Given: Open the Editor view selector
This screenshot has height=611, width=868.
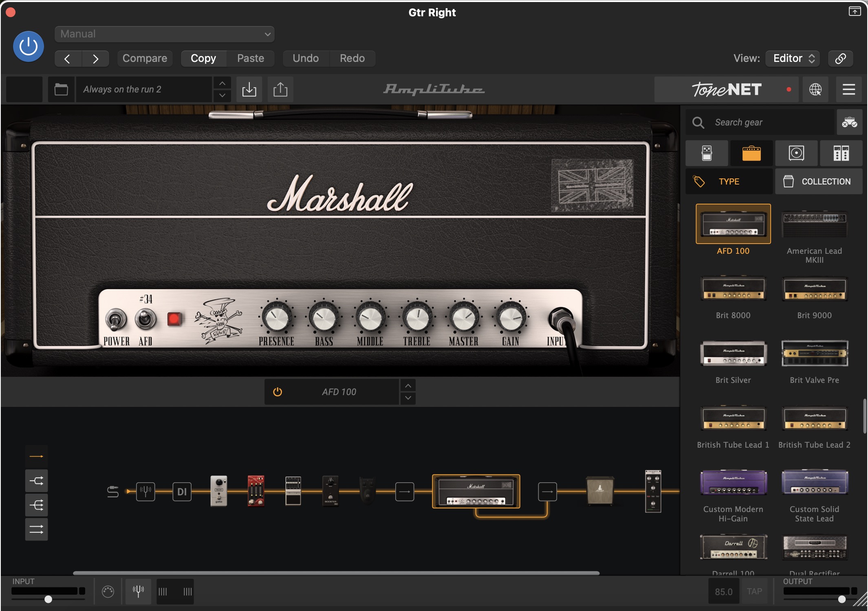Looking at the screenshot, I should 793,58.
